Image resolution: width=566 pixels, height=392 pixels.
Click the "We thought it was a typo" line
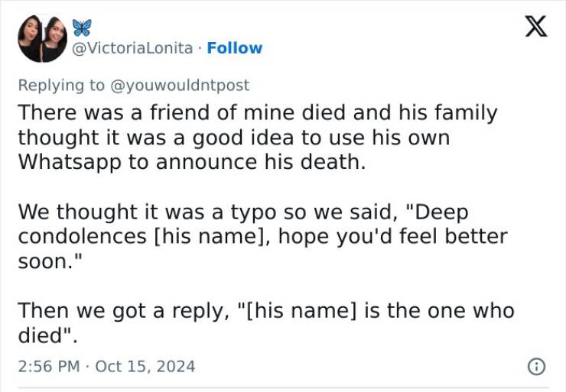243,212
